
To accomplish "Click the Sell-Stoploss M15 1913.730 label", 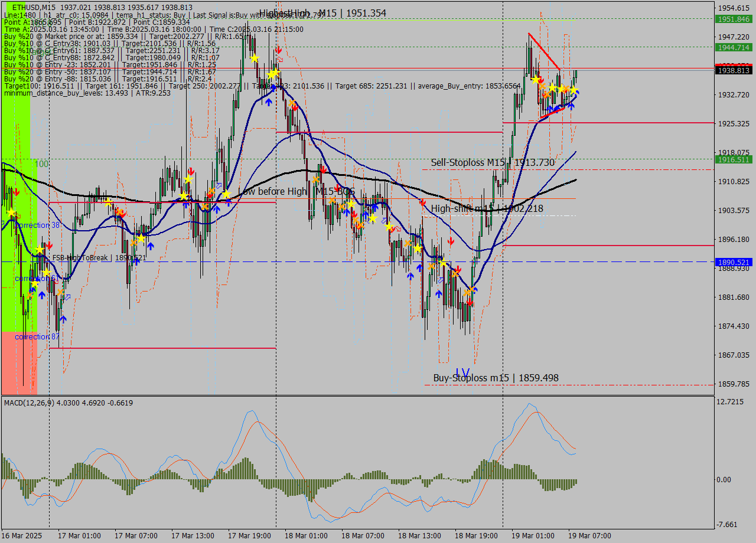I will (x=492, y=162).
